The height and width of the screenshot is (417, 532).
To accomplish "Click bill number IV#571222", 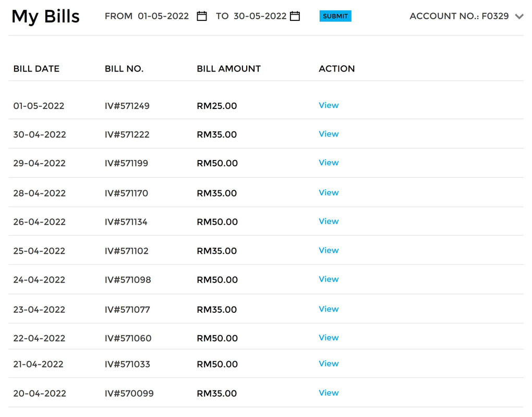I will coord(127,134).
